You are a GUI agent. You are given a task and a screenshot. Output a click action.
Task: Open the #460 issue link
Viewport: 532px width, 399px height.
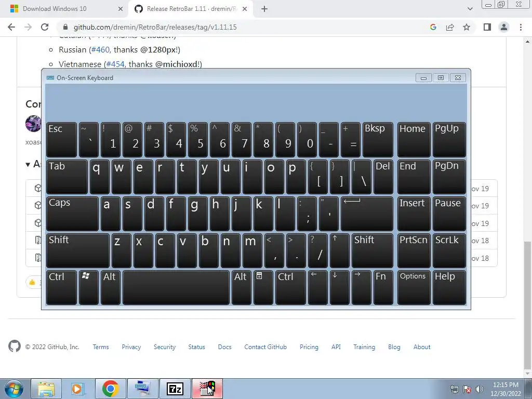(x=100, y=49)
